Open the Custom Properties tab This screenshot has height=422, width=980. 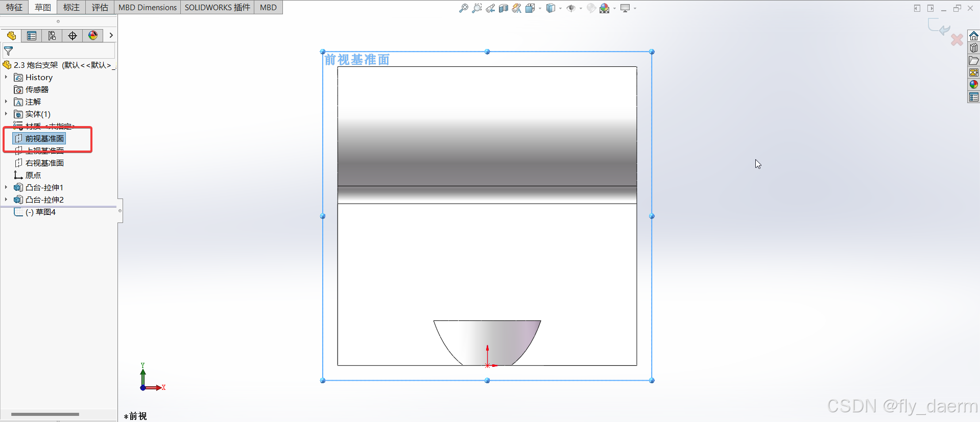coord(974,97)
